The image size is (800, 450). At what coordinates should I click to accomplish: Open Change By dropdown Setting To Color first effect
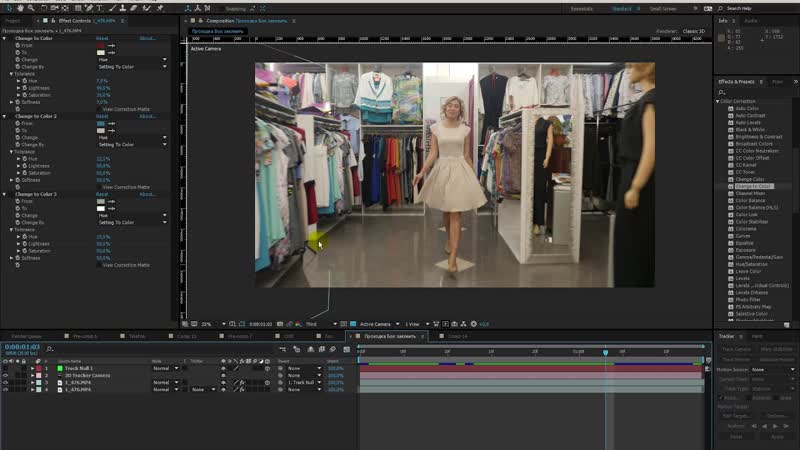pyautogui.click(x=132, y=67)
